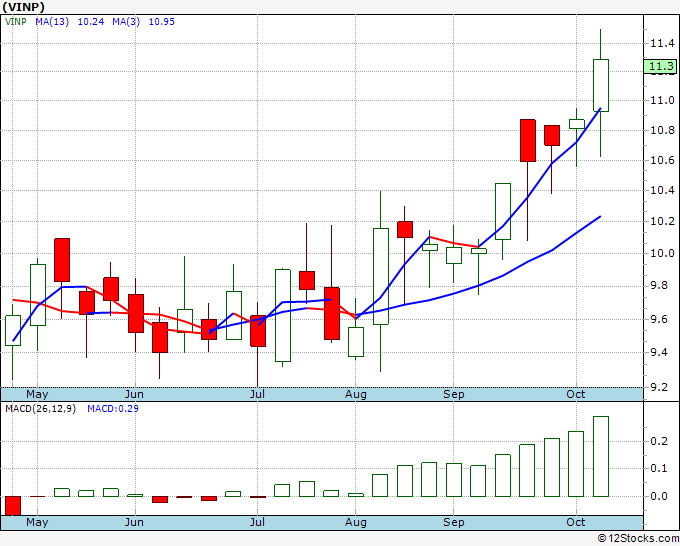Click Oct on the price chart date axis
This screenshot has height=546, width=680.
click(576, 394)
